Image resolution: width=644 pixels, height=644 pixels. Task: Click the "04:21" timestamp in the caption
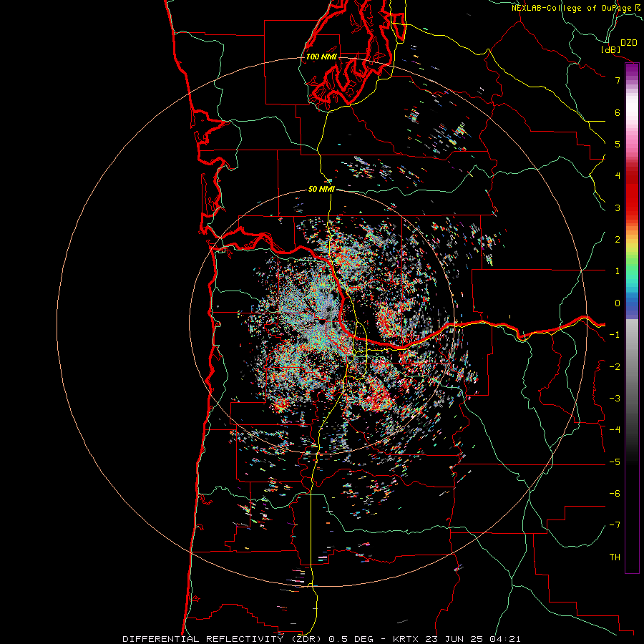(x=504, y=639)
